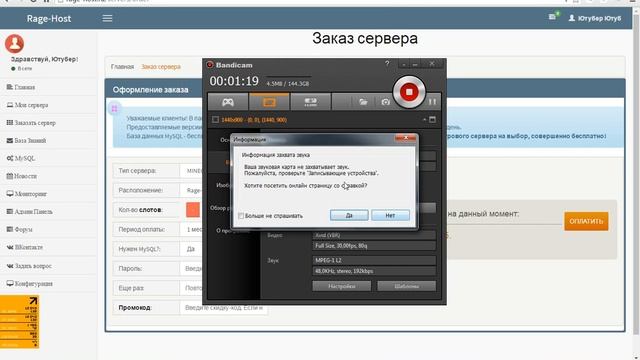The image size is (640, 360).
Task: Open "Мои сервера" in the sidebar
Action: [27, 105]
